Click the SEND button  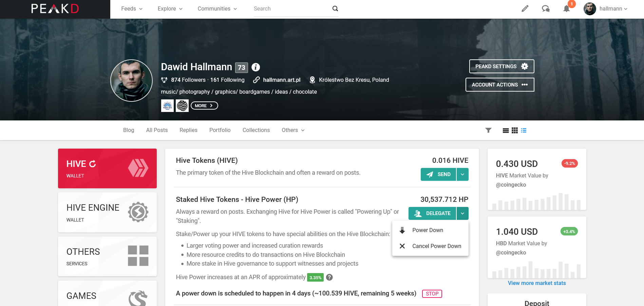438,174
